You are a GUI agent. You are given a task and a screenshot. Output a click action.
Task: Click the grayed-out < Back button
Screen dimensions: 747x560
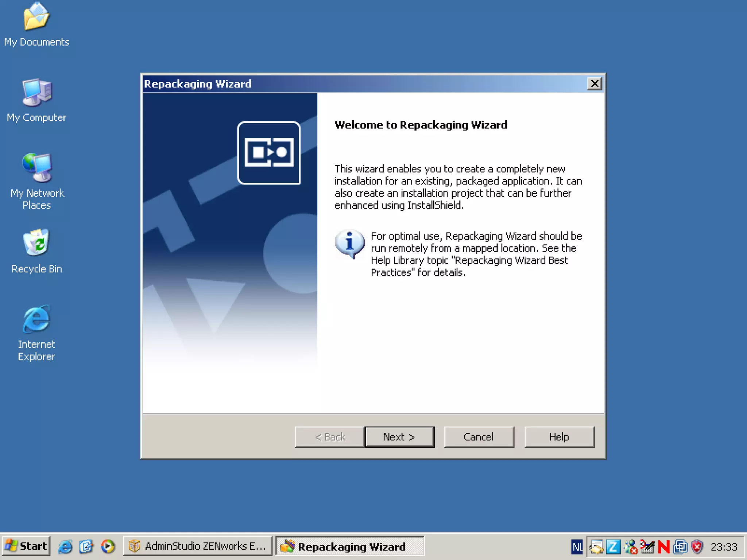coord(330,437)
